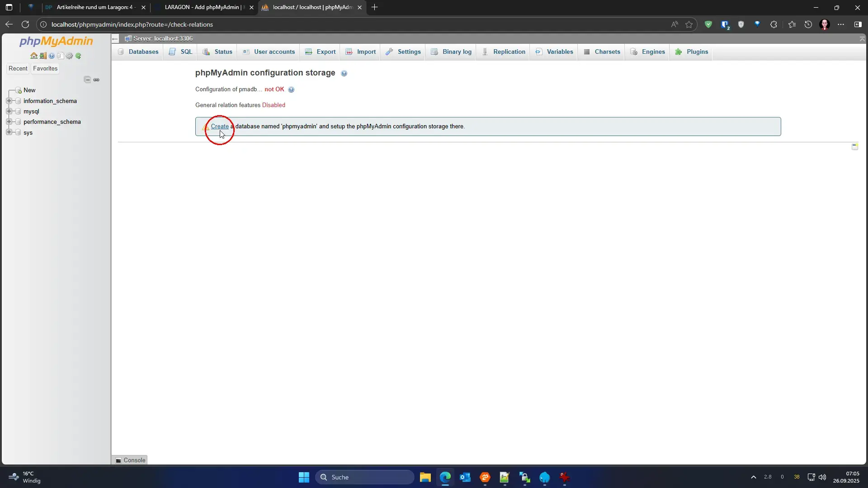Open phpMyAdmin documentation question-mark icon

[52, 56]
